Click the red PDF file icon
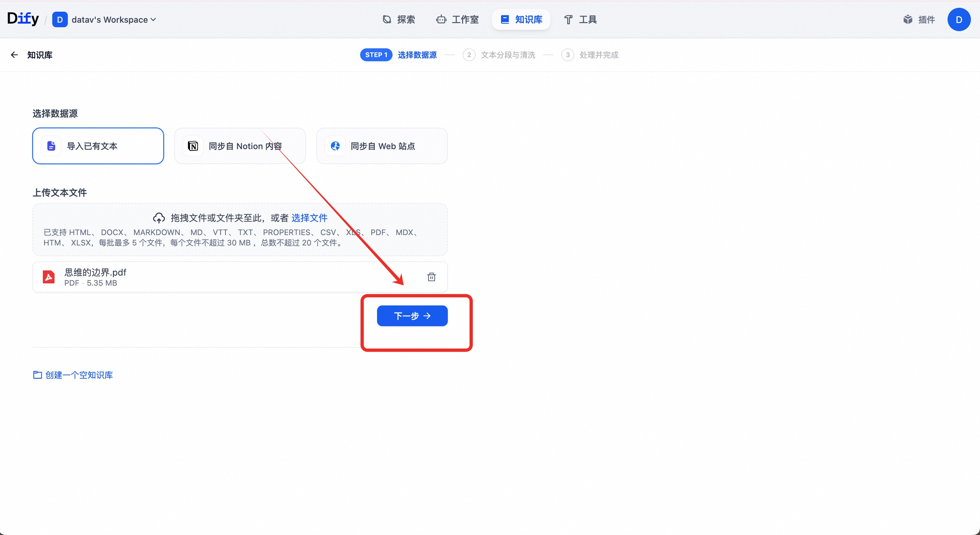This screenshot has height=535, width=980. click(48, 277)
